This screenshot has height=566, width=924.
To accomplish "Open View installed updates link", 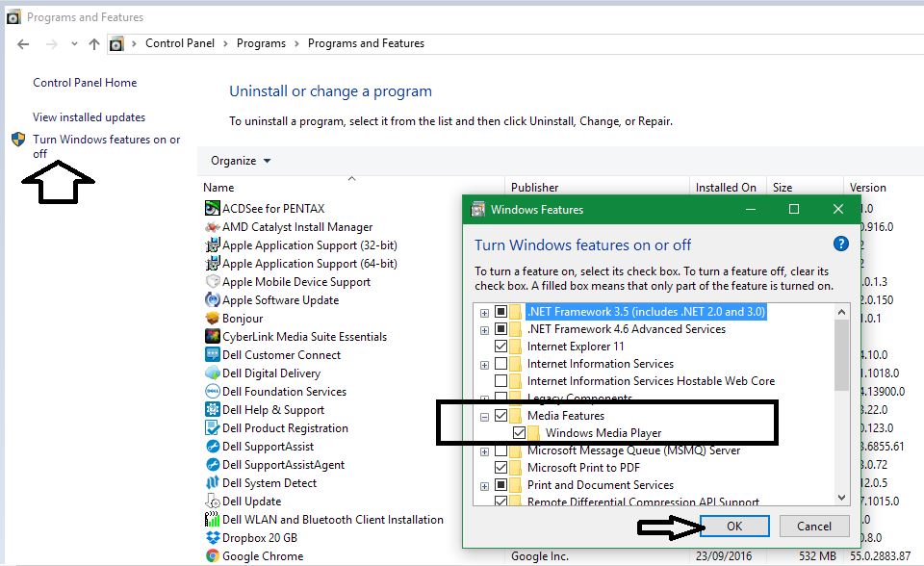I will click(89, 117).
